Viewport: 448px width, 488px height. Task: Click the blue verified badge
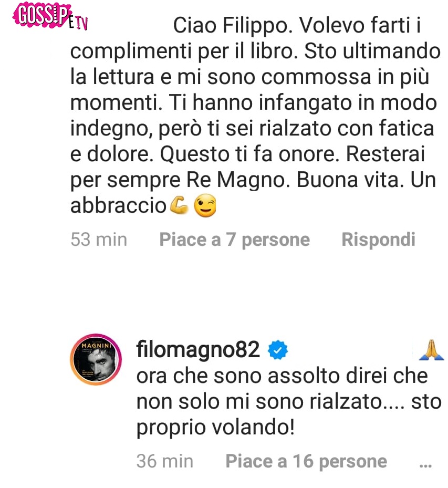278,350
